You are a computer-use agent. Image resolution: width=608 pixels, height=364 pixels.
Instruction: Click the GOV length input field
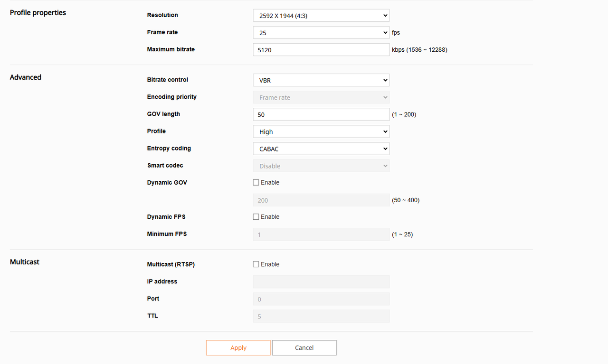pos(321,114)
